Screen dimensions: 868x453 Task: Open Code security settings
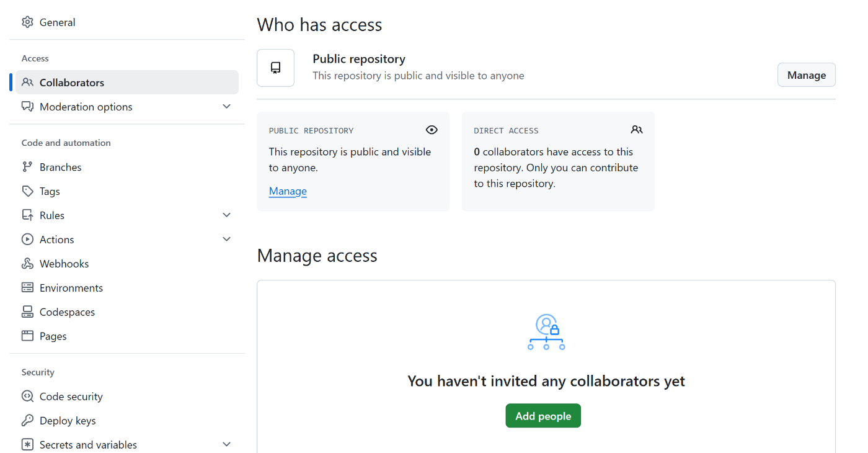127,397
